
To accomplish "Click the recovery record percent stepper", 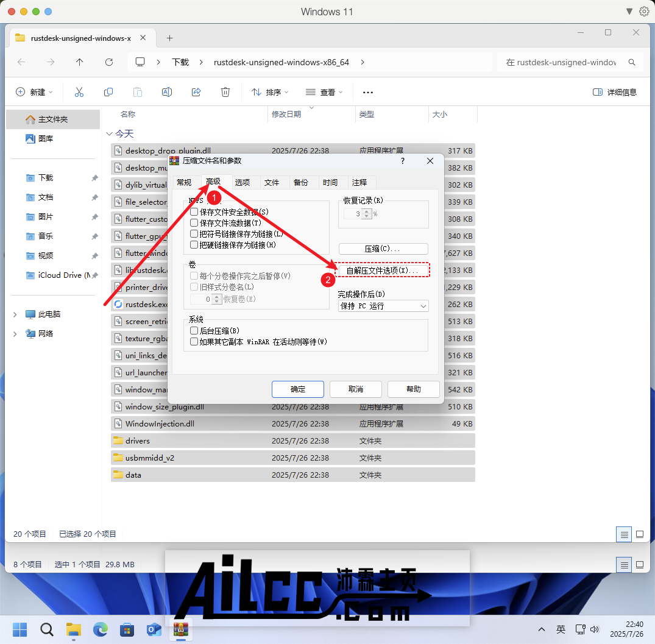I will [x=366, y=214].
